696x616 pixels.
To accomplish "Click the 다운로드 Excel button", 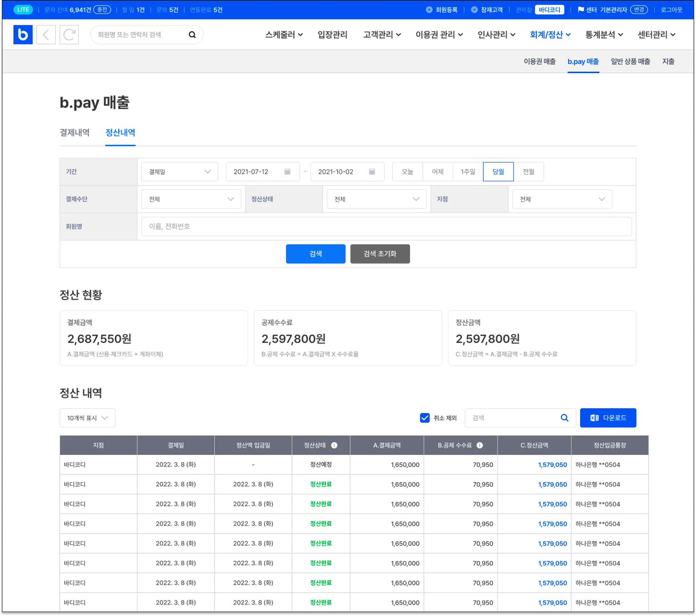I will (608, 418).
